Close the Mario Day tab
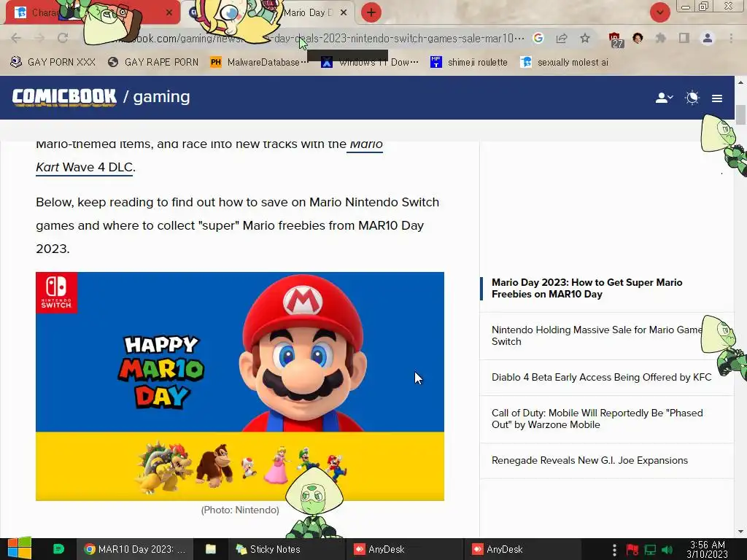 click(x=344, y=13)
